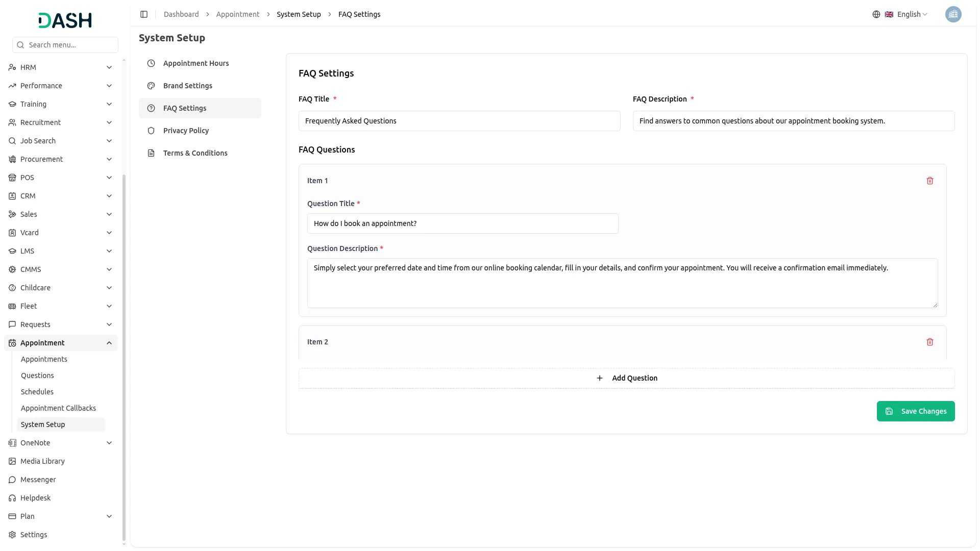Go to Dashboard breadcrumb link
Screen dimensions: 980x551
click(x=181, y=14)
